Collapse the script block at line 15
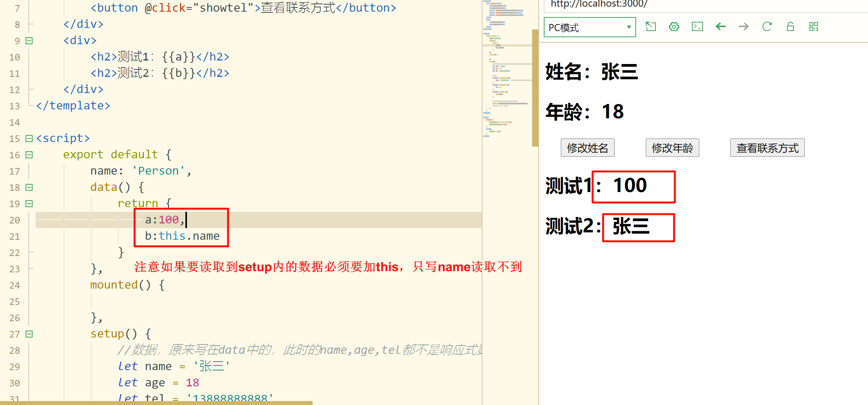 point(29,138)
